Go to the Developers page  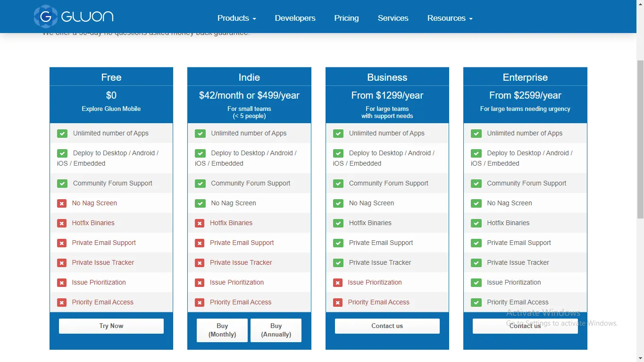(x=295, y=18)
